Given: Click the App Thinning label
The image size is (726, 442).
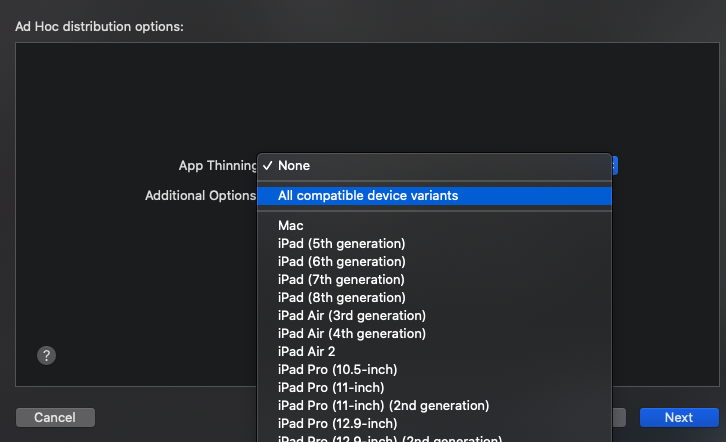Looking at the screenshot, I should pyautogui.click(x=218, y=166).
